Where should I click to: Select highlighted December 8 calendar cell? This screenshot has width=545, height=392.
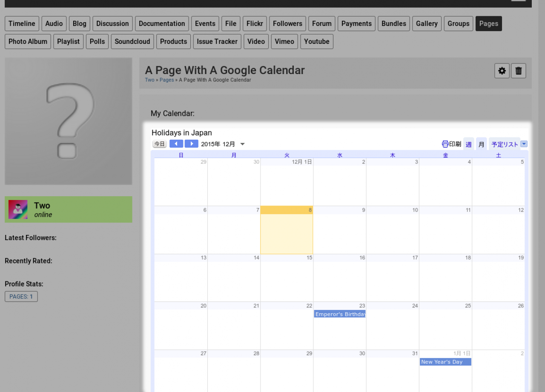287,233
